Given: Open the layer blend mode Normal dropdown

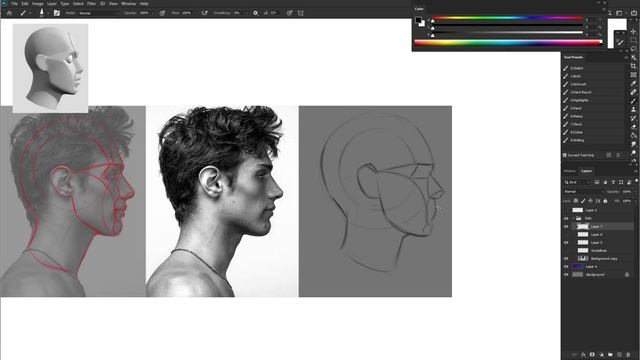Looking at the screenshot, I should pyautogui.click(x=584, y=191).
